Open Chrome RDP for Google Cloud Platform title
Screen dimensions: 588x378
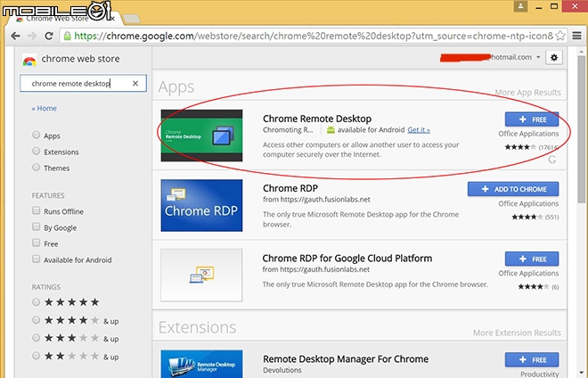pos(347,259)
